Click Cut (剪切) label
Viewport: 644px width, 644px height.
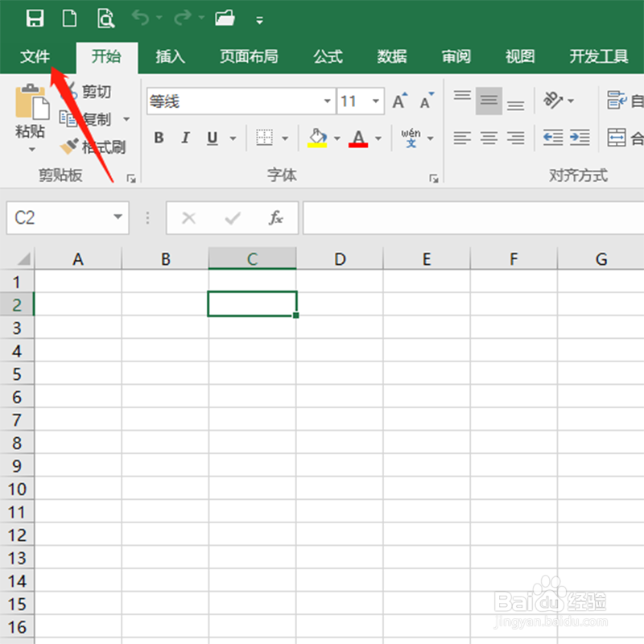(x=97, y=91)
